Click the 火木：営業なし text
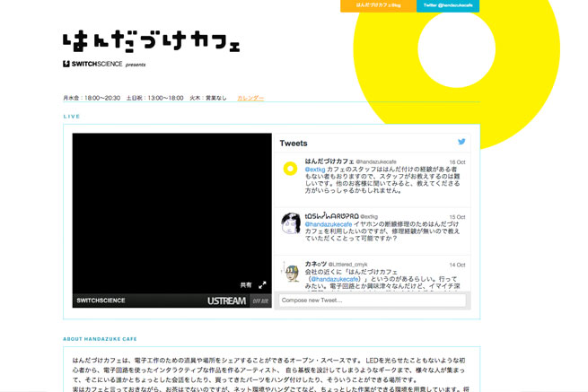 tap(207, 98)
